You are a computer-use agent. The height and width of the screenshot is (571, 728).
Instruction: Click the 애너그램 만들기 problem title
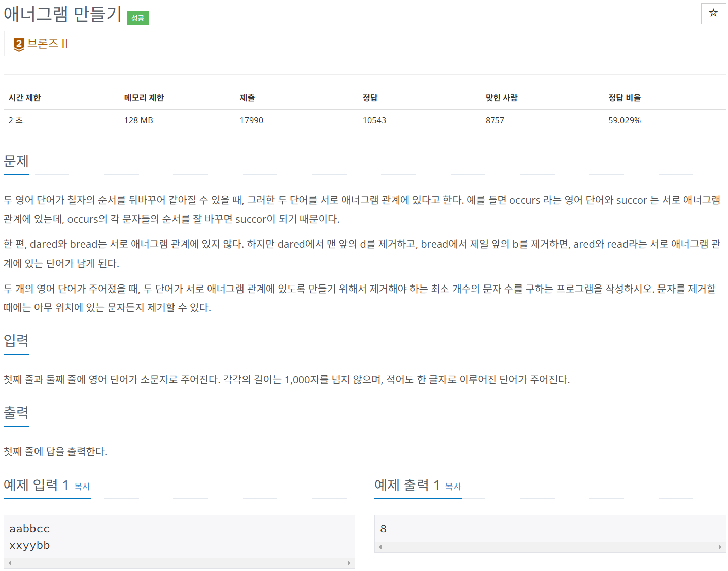click(x=63, y=14)
